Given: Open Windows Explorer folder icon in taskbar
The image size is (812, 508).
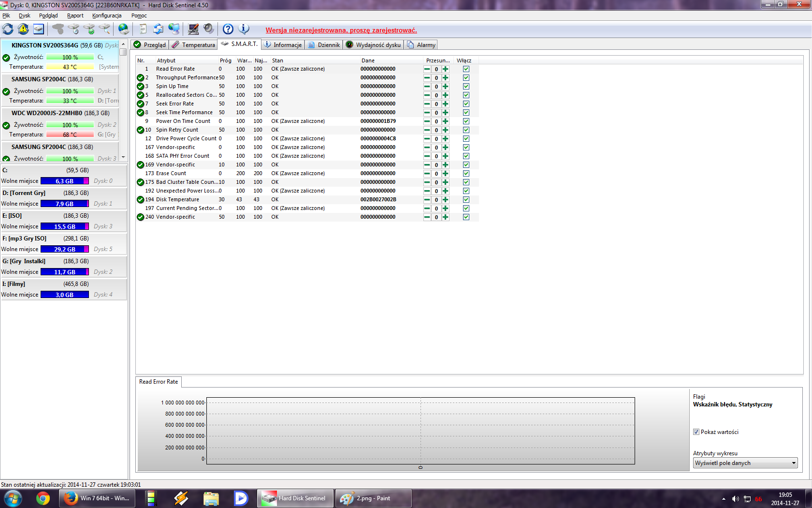Looking at the screenshot, I should click(211, 498).
